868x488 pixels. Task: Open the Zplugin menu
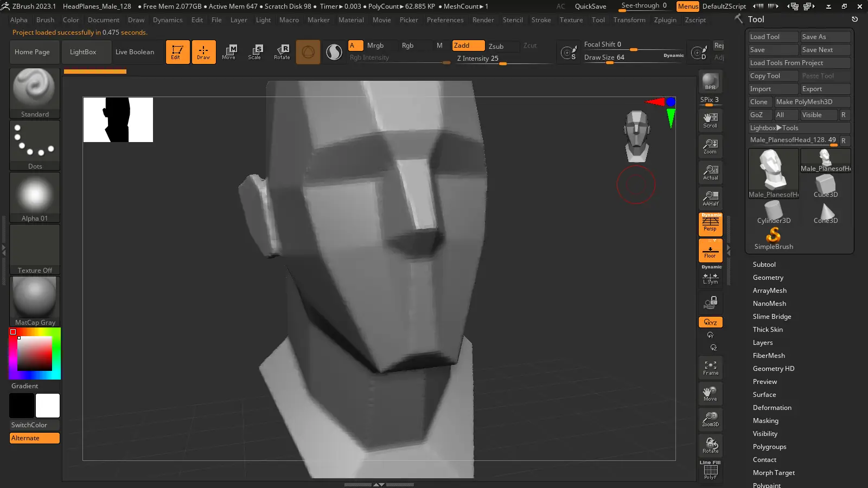pos(665,20)
